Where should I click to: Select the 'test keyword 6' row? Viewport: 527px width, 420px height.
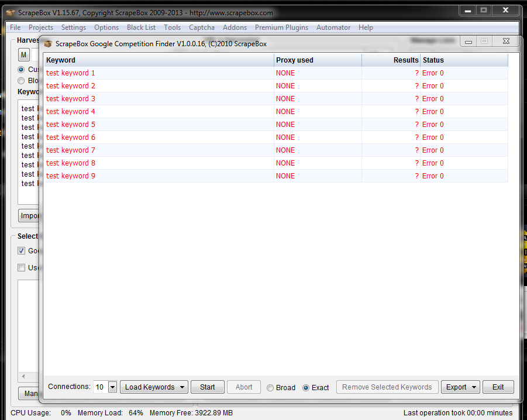click(x=276, y=137)
